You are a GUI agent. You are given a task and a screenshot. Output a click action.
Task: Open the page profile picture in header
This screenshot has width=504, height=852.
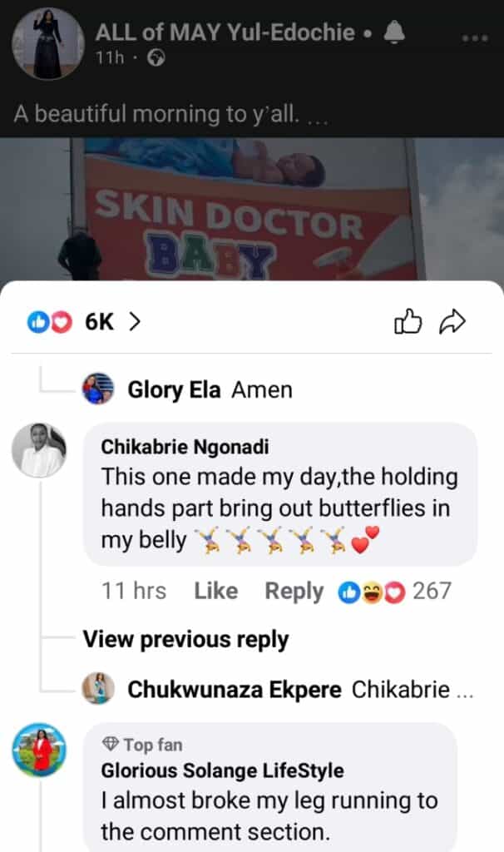click(x=48, y=44)
